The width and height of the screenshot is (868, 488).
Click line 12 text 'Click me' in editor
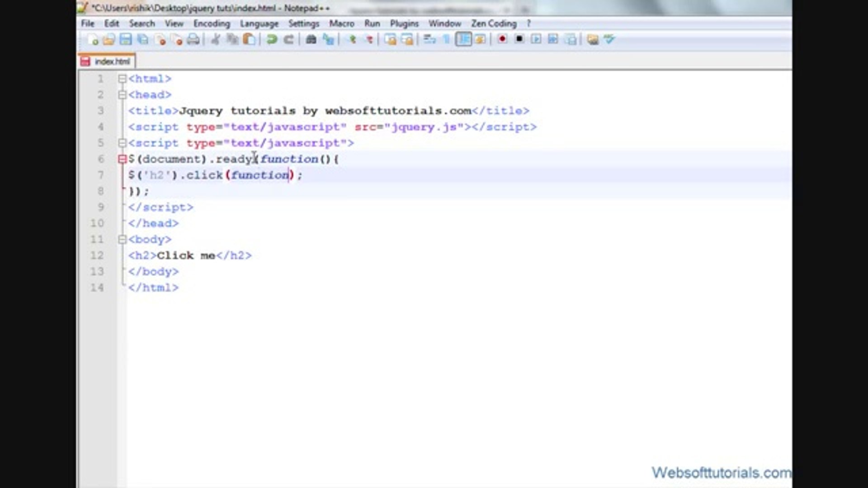click(x=186, y=256)
